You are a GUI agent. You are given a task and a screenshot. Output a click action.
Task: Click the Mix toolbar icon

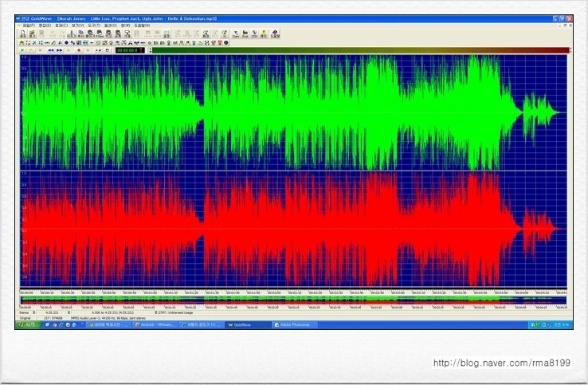pyautogui.click(x=108, y=33)
